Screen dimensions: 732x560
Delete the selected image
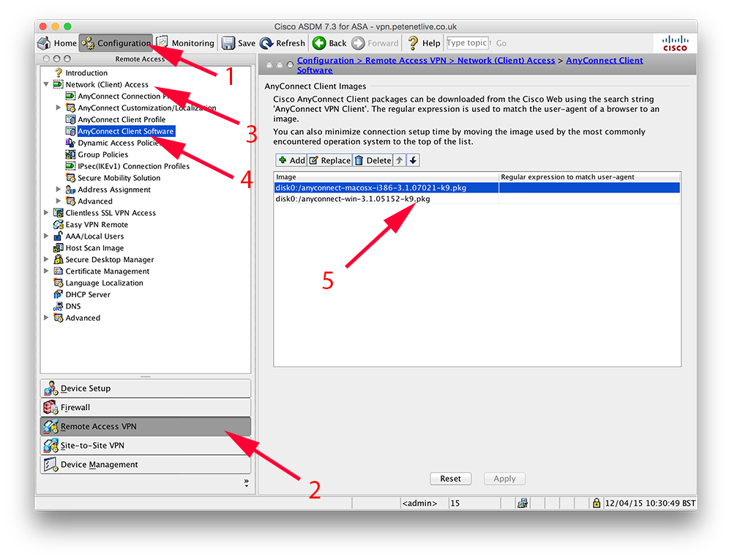[x=373, y=160]
